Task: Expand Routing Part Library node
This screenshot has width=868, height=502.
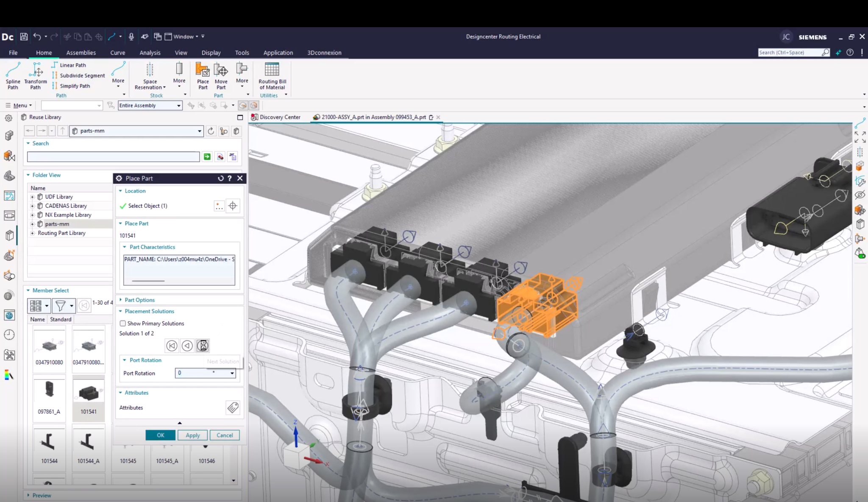Action: 32,233
